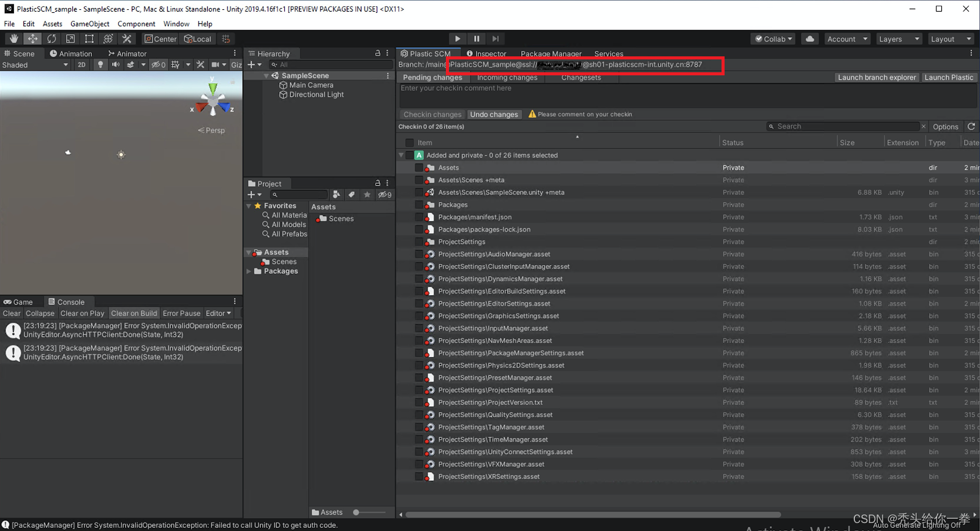Image resolution: width=980 pixels, height=531 pixels.
Task: Select the Rect transform tool
Action: click(89, 39)
